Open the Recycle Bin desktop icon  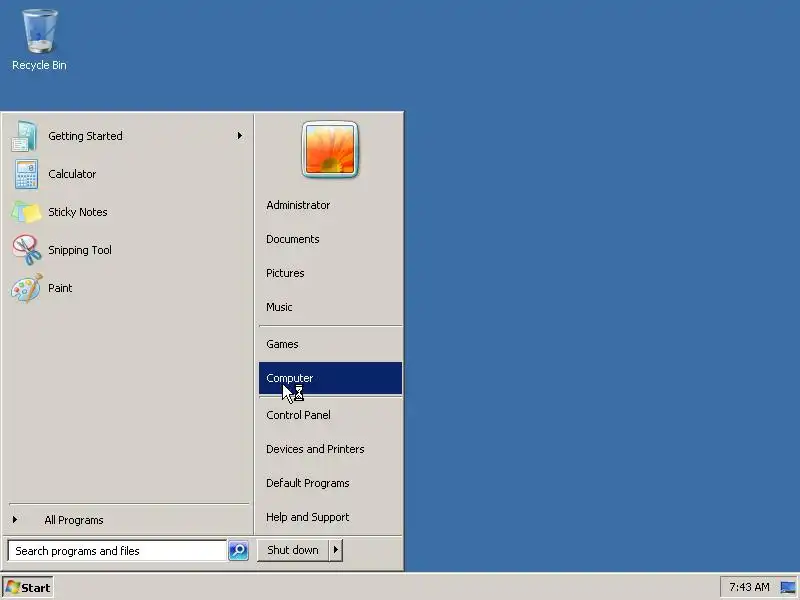pos(39,40)
